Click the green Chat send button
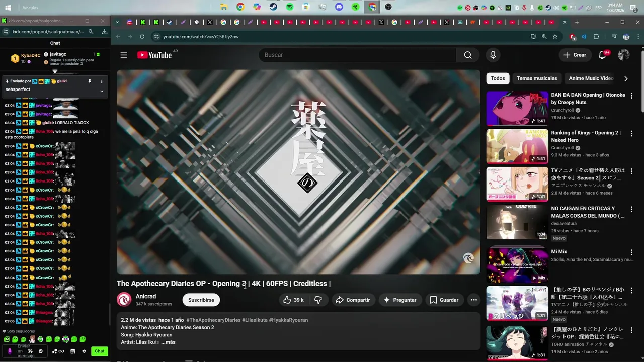The height and width of the screenshot is (362, 644). (x=100, y=351)
